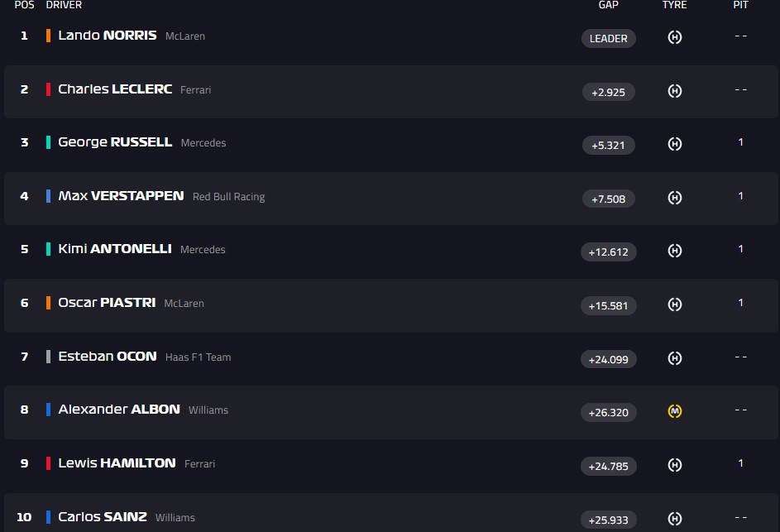
Task: Click Lando Norris hard tyre icon
Action: click(675, 37)
